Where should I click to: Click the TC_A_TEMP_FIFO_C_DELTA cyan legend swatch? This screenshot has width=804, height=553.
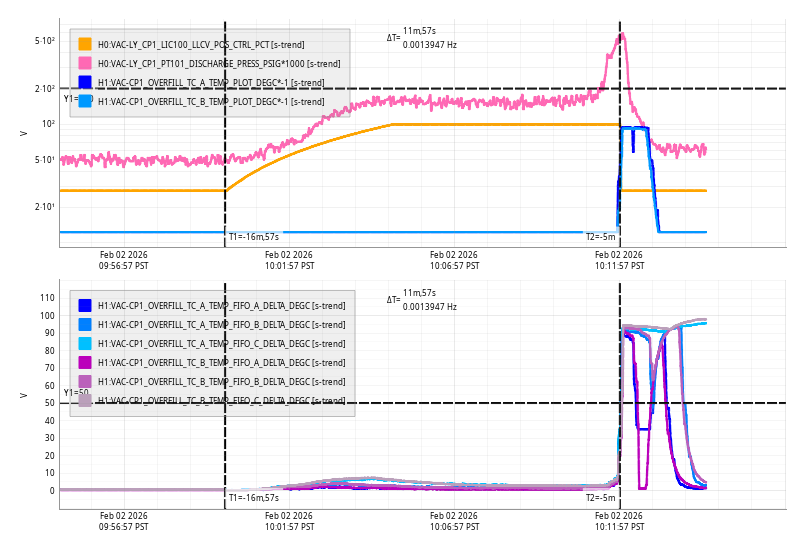(x=85, y=344)
